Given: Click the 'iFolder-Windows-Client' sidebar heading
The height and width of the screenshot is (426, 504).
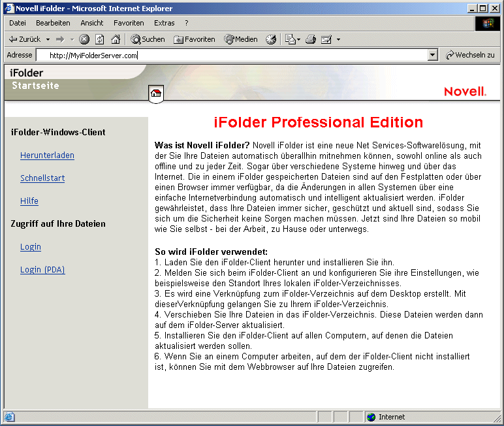Looking at the screenshot, I should (x=58, y=132).
